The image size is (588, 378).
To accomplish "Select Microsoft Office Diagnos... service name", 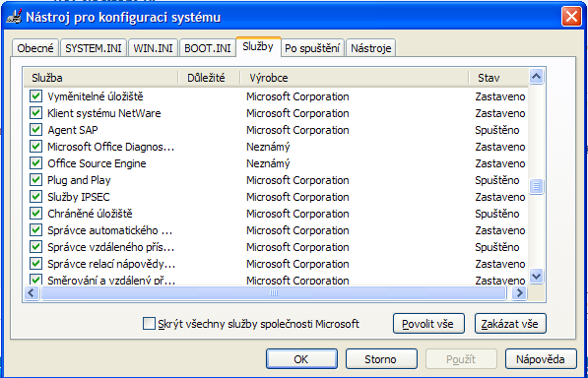I will (110, 147).
